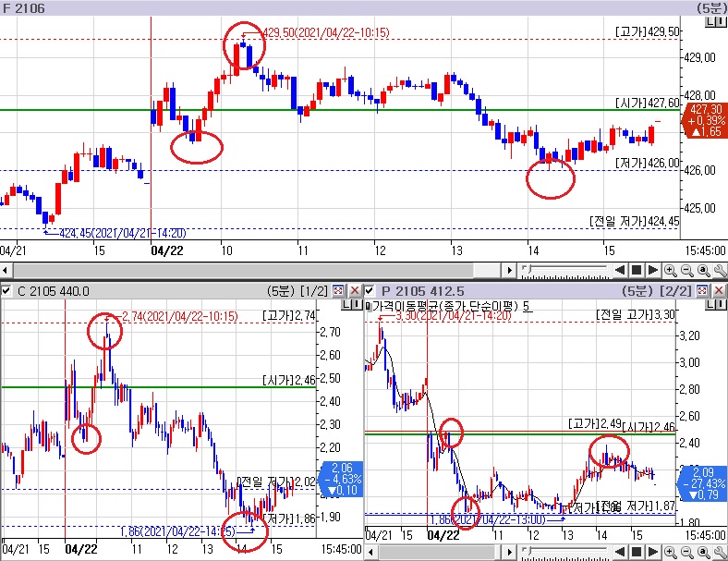
Task: Click left arrow of bottom chart scrollbar
Action: tap(371, 552)
